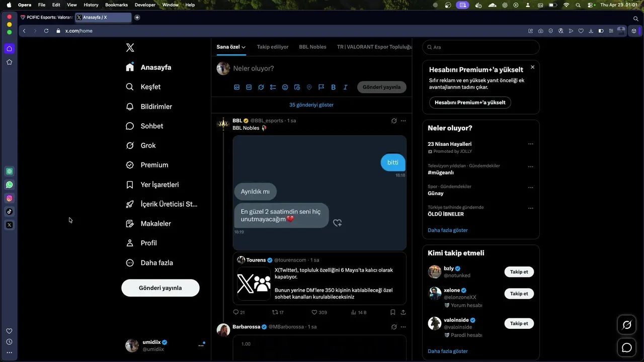Click Daha fazla göster under Kimi takip etmeli
The height and width of the screenshot is (362, 644).
448,351
